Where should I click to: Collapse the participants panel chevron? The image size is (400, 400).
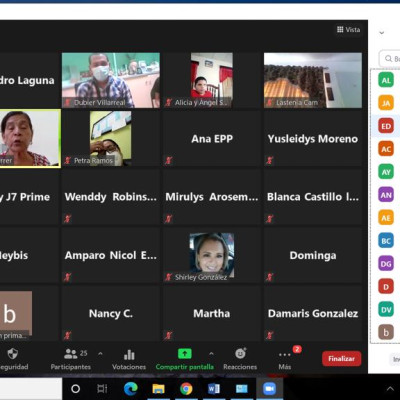coord(382,33)
